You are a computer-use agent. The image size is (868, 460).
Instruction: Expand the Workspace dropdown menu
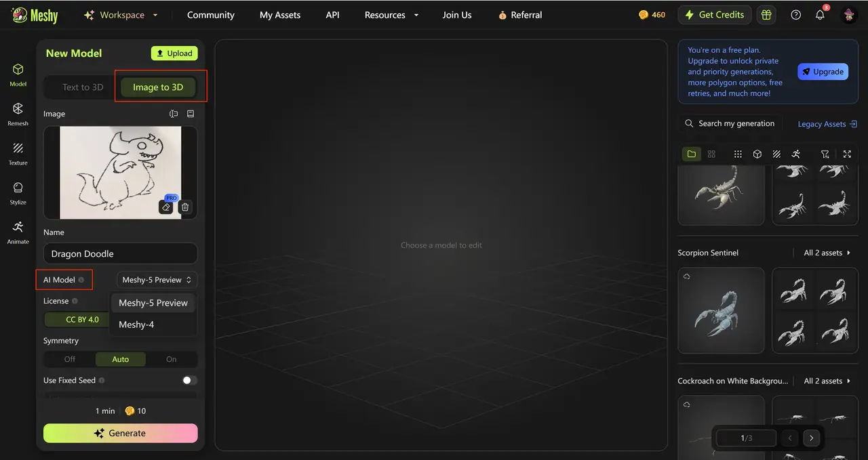pos(121,15)
